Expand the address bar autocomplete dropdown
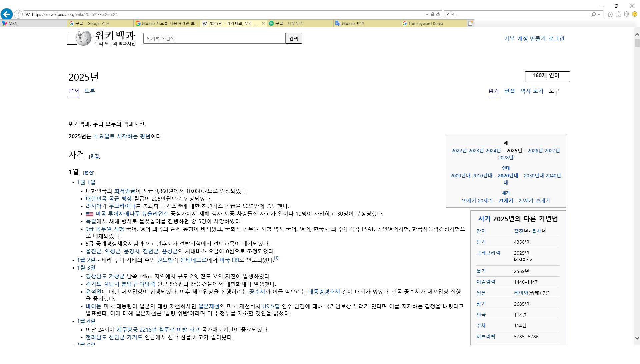 (427, 14)
